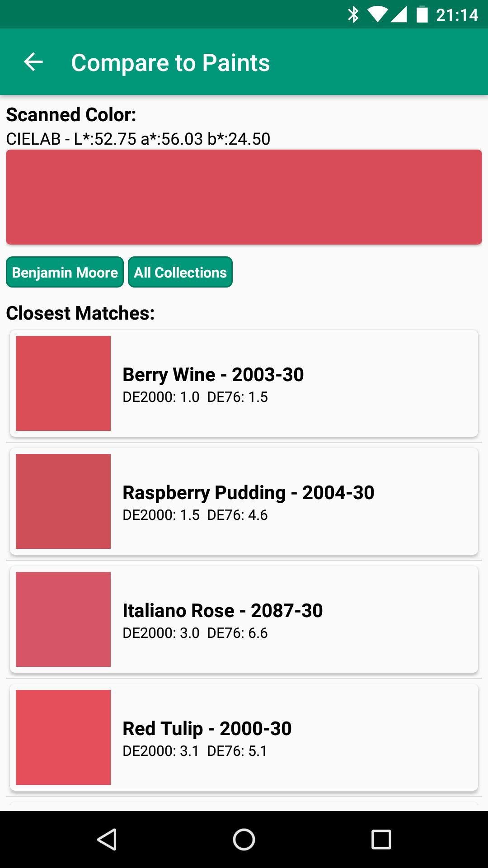Tap the Italiano Rose color swatch

point(63,619)
